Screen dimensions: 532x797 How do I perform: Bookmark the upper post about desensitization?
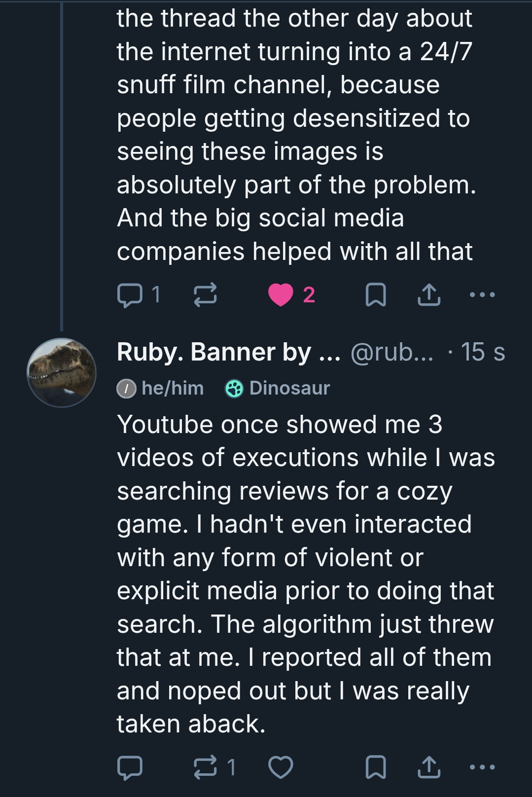click(x=375, y=295)
